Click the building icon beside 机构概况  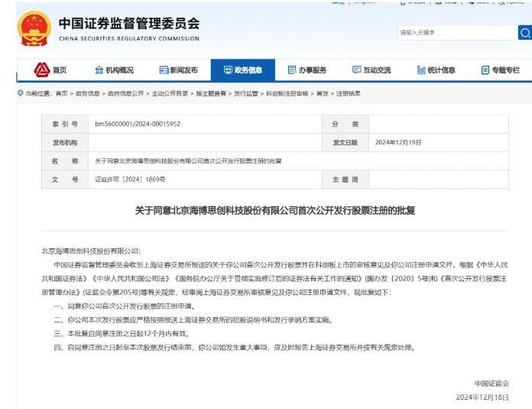point(99,70)
